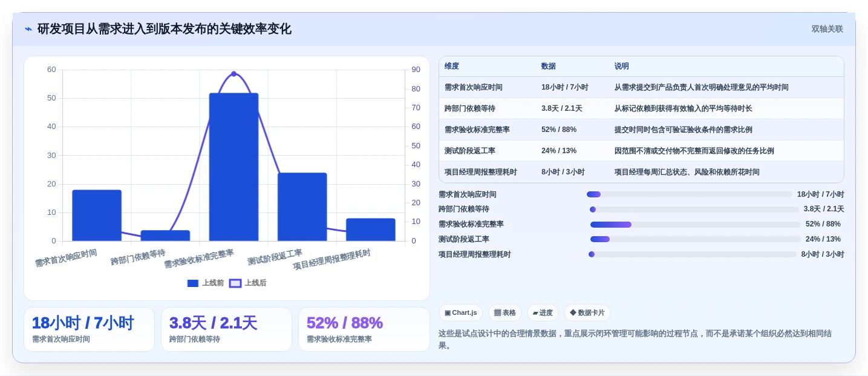This screenshot has height=376, width=868.
Task: Click the footnote paragraph starting 这些是试点设计中
Action: tap(635, 340)
